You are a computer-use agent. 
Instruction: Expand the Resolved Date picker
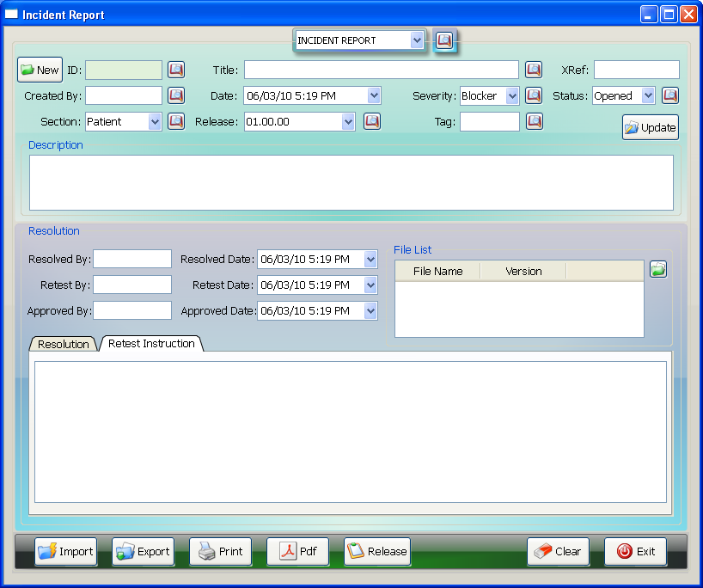(x=370, y=260)
